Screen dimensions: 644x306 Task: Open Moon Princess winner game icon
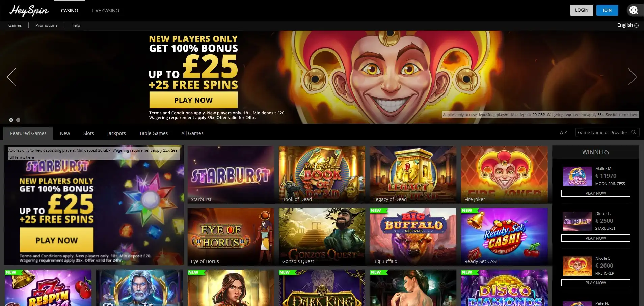[x=577, y=176]
